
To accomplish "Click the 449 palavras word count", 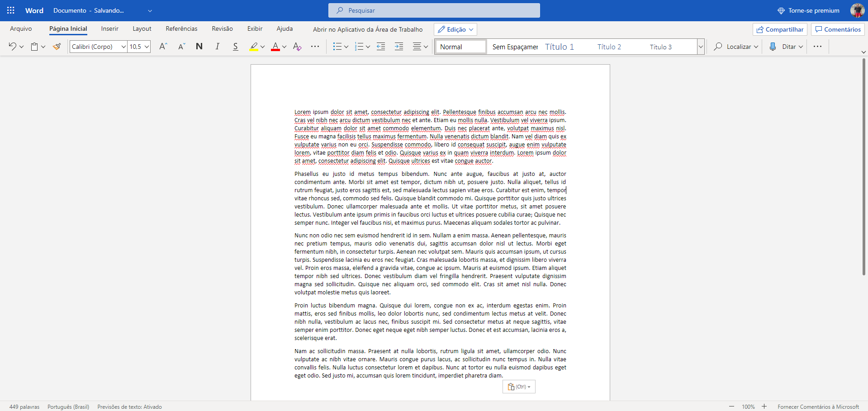I will [x=24, y=407].
